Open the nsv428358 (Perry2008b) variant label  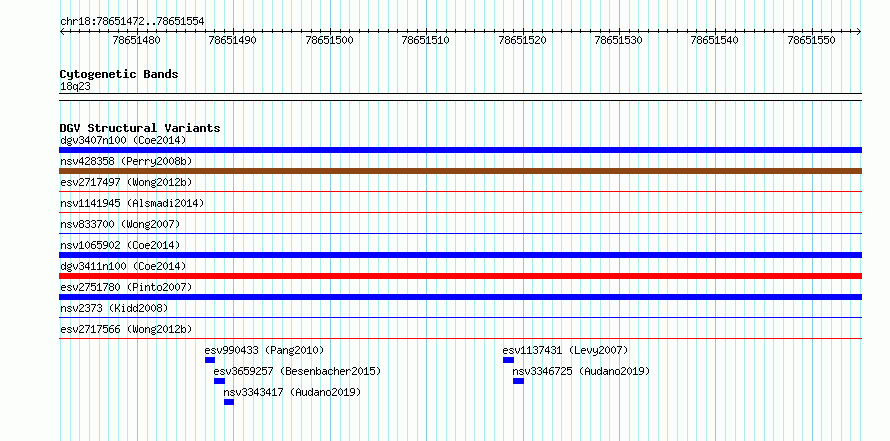[126, 161]
